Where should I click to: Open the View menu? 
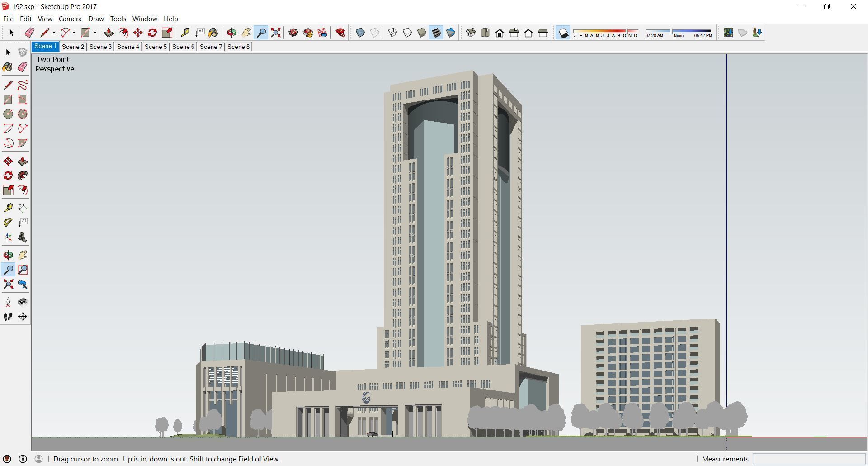click(x=45, y=19)
